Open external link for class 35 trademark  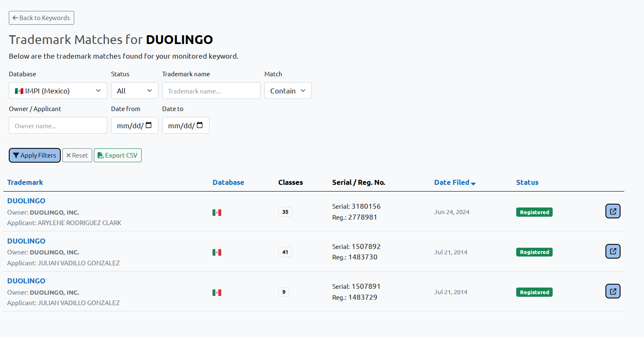coord(613,211)
